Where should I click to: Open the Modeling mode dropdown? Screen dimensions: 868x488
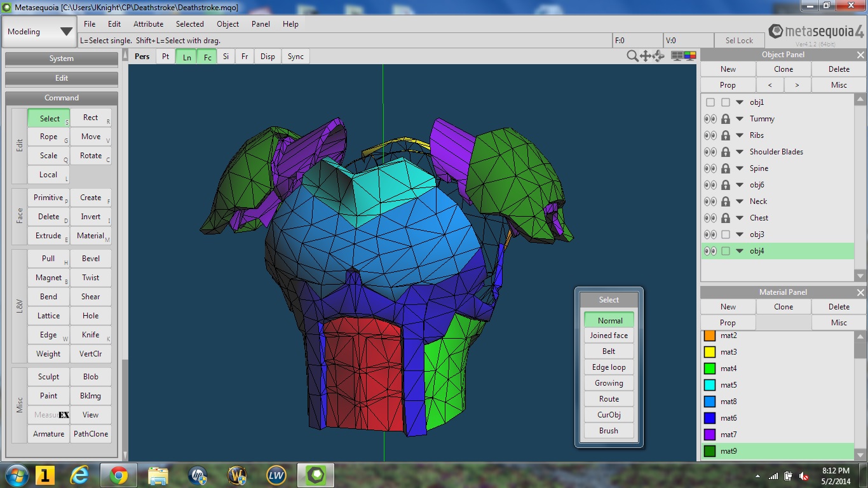[39, 32]
